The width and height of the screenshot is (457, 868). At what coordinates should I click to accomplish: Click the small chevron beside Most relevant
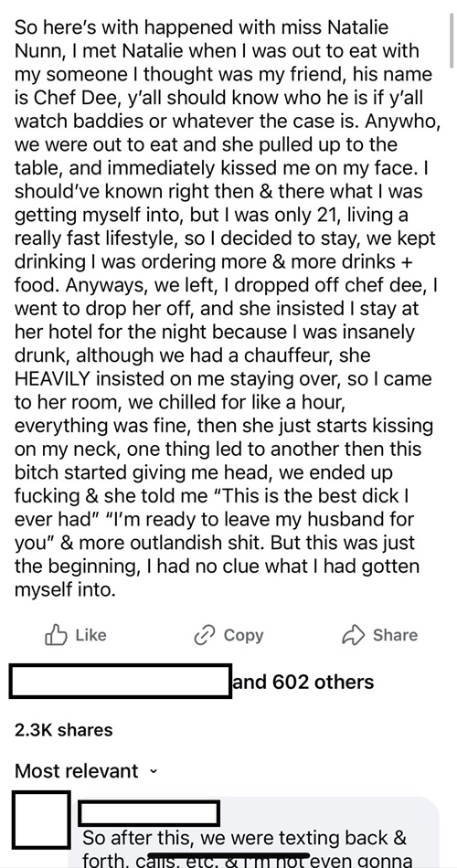point(154,772)
